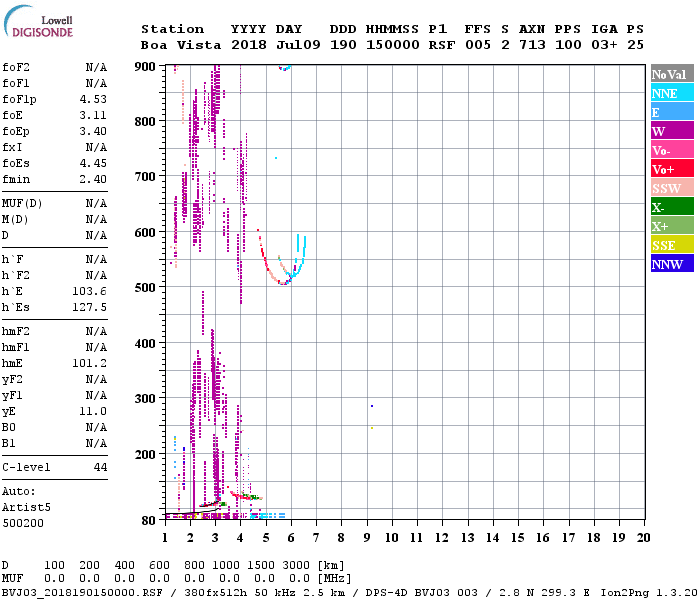Click the 20 MHz frequency axis label

643,538
